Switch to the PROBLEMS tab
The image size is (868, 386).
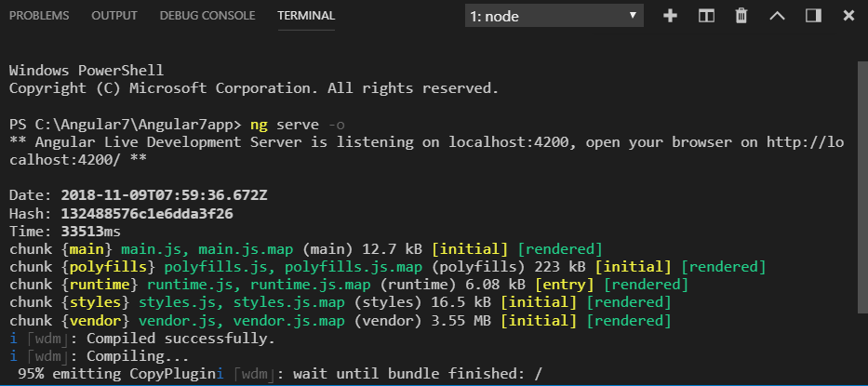(39, 16)
